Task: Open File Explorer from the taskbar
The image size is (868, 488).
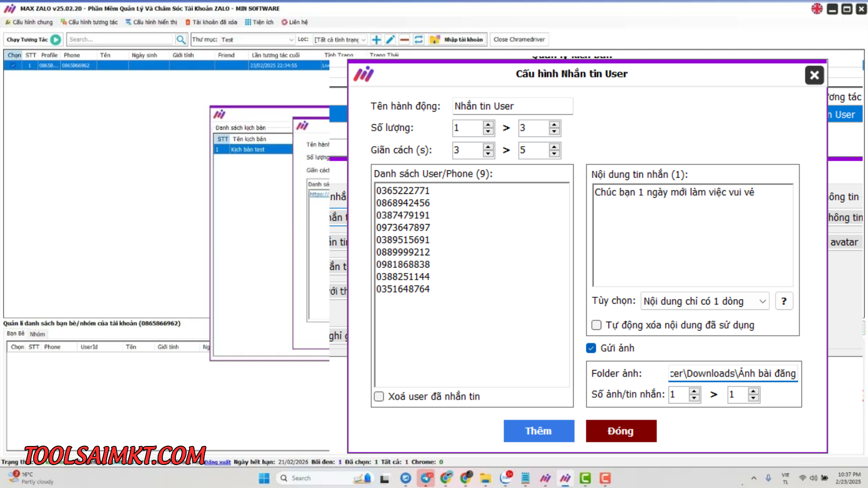Action: point(486,478)
